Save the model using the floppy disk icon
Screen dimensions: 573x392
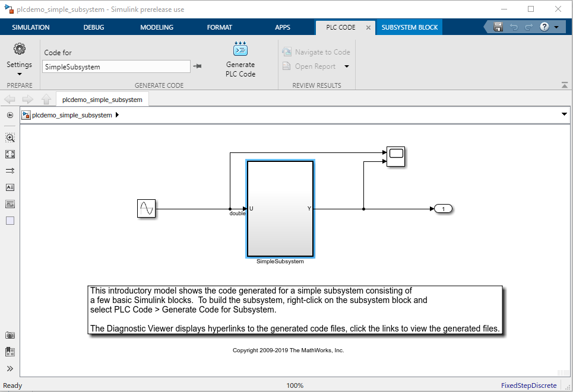pos(498,27)
